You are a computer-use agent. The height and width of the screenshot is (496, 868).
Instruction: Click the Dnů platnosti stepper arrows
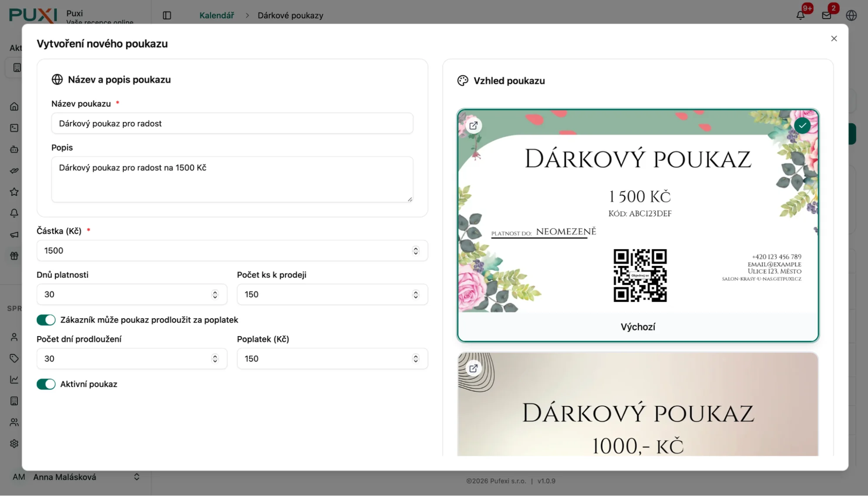(215, 294)
